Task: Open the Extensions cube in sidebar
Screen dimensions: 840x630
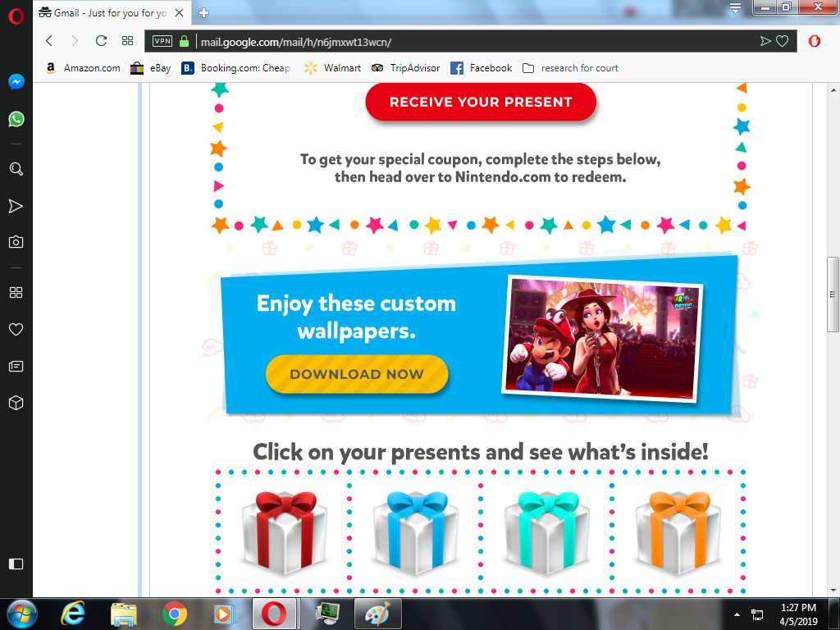Action: pyautogui.click(x=16, y=403)
